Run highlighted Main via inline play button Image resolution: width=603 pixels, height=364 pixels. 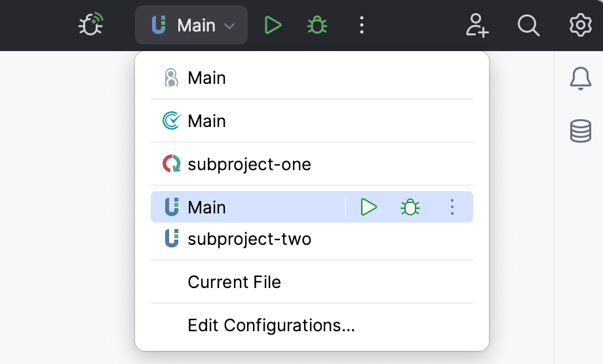[x=369, y=208]
